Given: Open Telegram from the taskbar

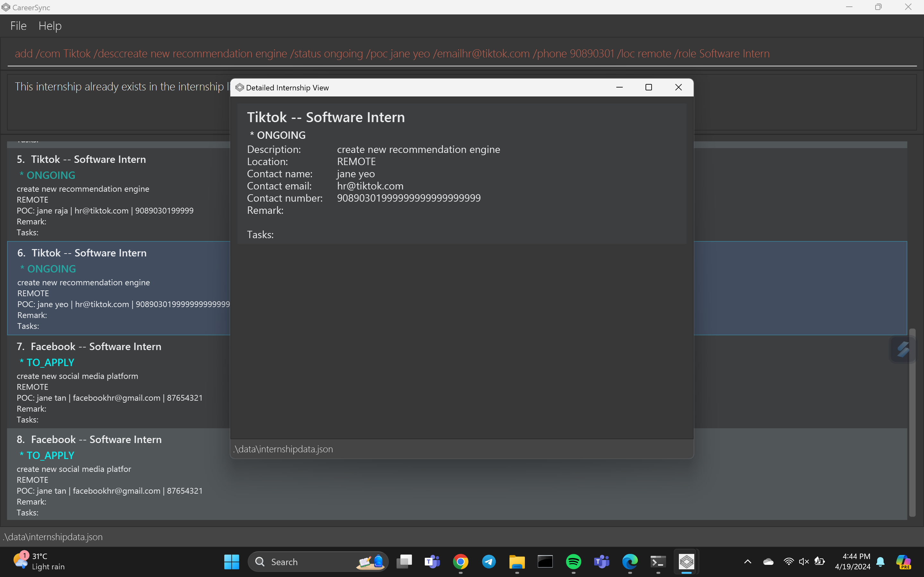Looking at the screenshot, I should (x=489, y=562).
